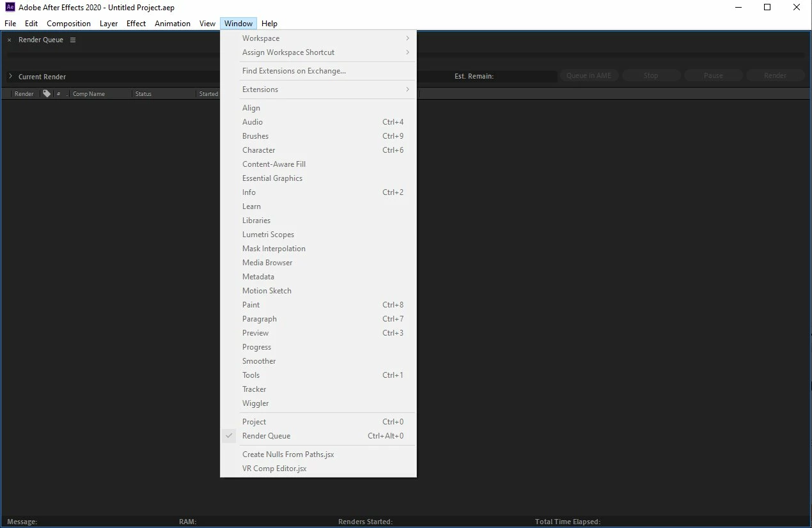The image size is (812, 528).
Task: Open the Brushes panel
Action: click(x=318, y=136)
